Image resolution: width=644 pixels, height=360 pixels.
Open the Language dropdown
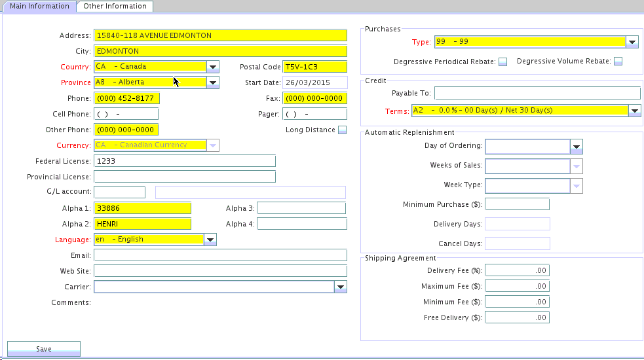210,240
